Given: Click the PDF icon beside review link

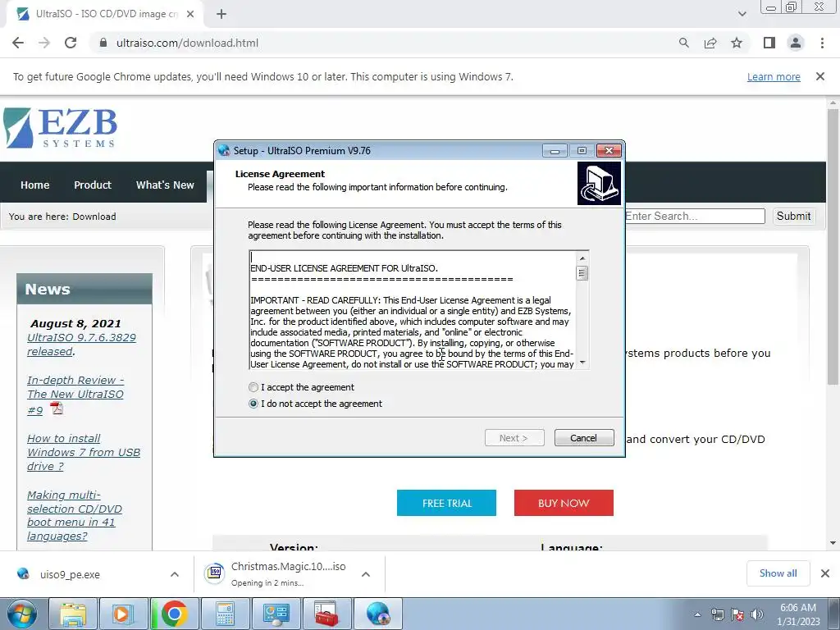Looking at the screenshot, I should point(57,409).
